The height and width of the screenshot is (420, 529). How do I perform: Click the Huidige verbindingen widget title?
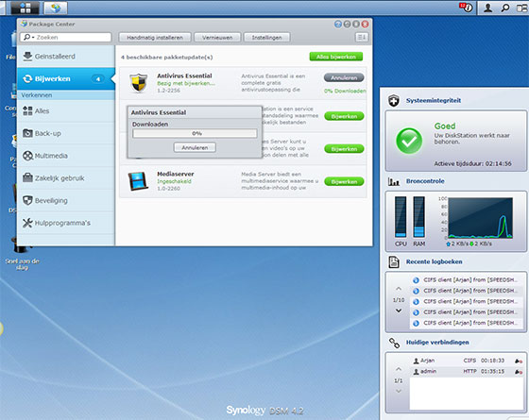tap(437, 343)
